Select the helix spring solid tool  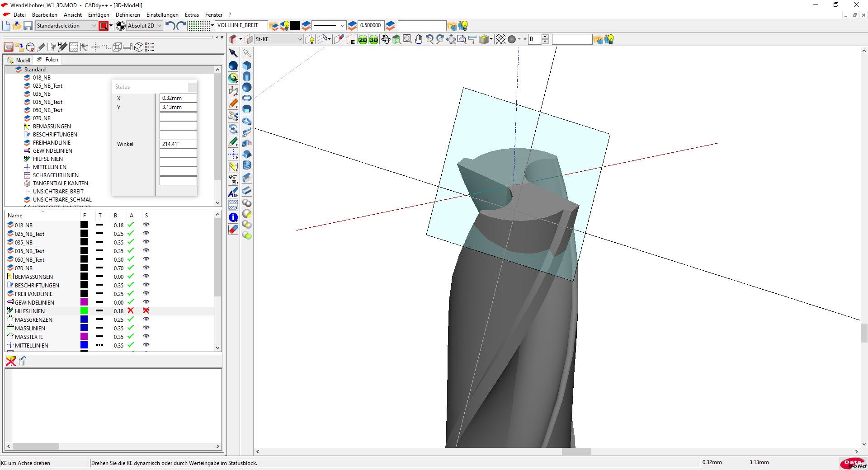247,165
